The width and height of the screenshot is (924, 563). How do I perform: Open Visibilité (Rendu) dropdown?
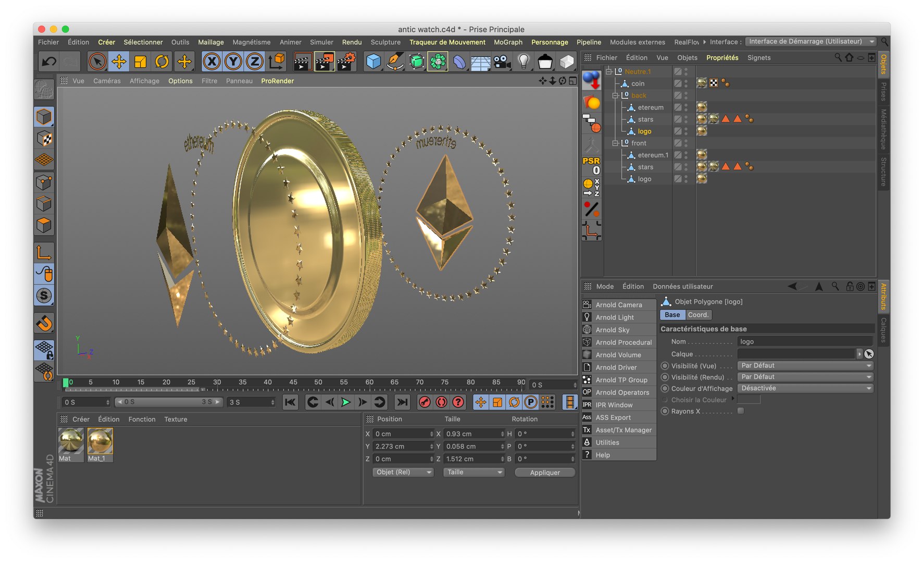point(805,377)
